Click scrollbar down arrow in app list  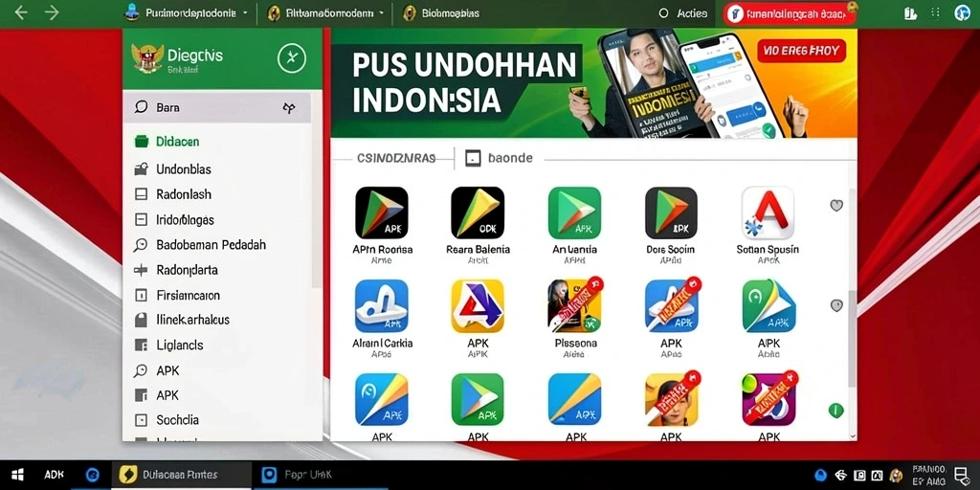(x=853, y=435)
